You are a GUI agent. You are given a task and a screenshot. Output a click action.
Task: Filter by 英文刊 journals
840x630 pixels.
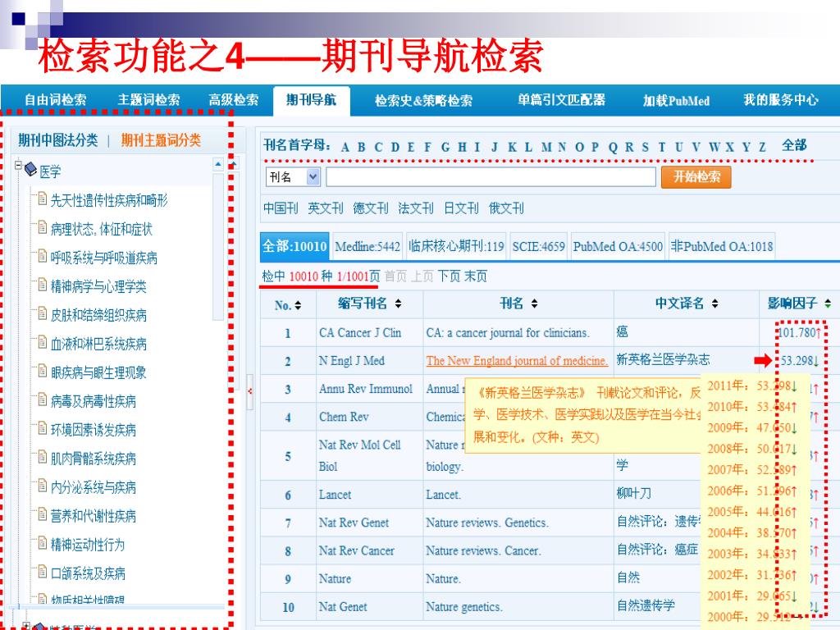coord(325,208)
